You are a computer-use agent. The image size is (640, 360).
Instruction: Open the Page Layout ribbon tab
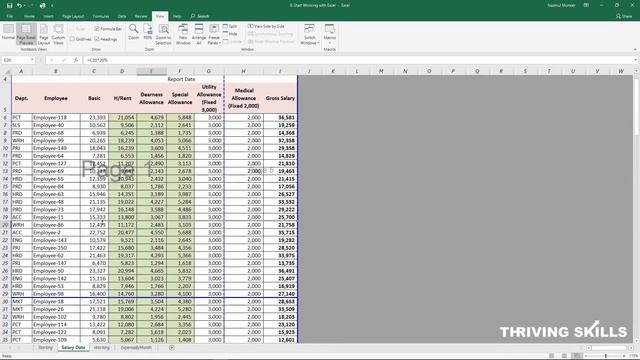pos(73,16)
